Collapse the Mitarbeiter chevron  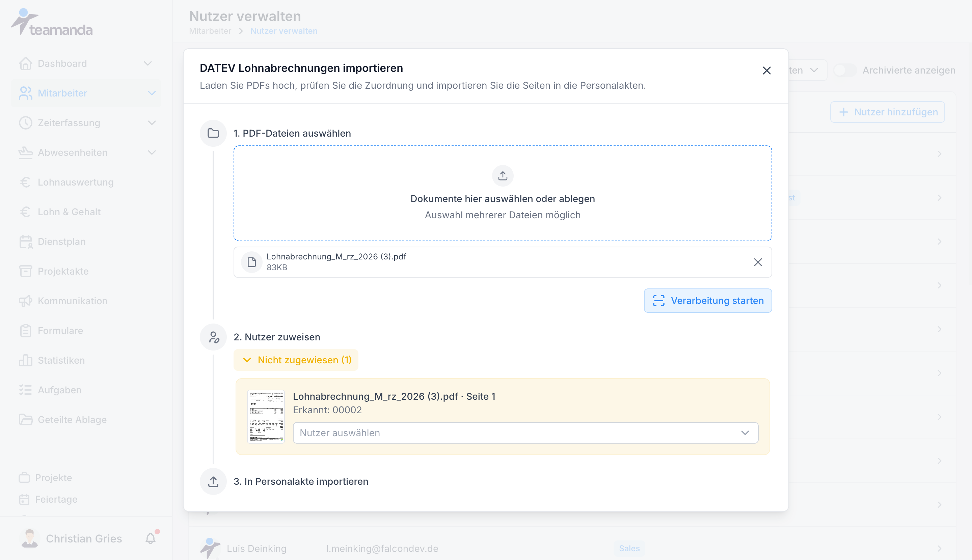click(152, 93)
